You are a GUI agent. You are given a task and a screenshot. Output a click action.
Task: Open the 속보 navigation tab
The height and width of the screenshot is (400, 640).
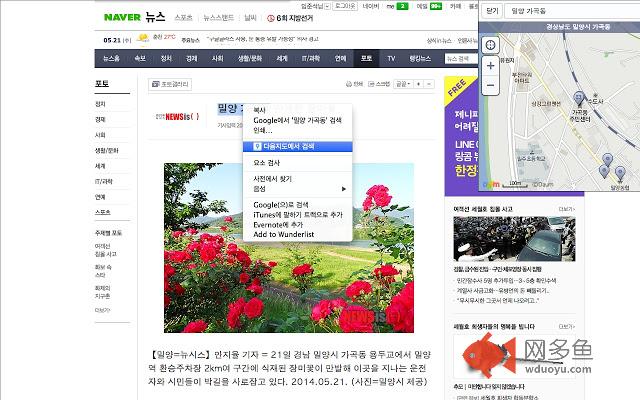click(140, 58)
